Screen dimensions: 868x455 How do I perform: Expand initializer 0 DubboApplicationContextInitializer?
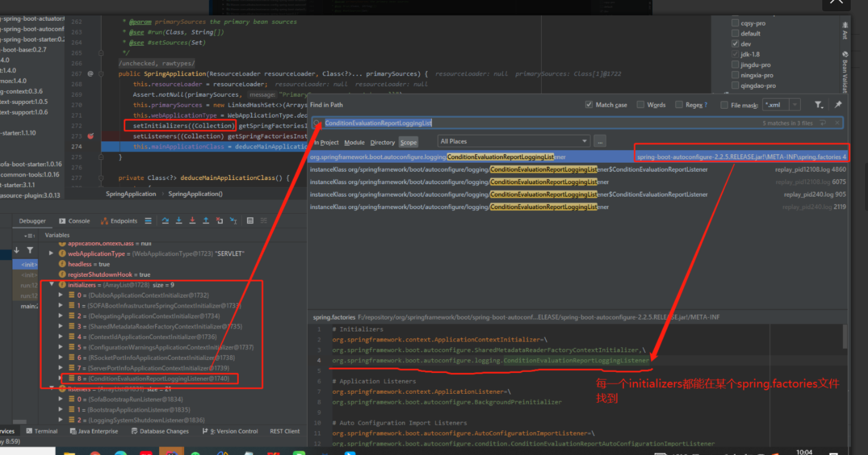61,295
